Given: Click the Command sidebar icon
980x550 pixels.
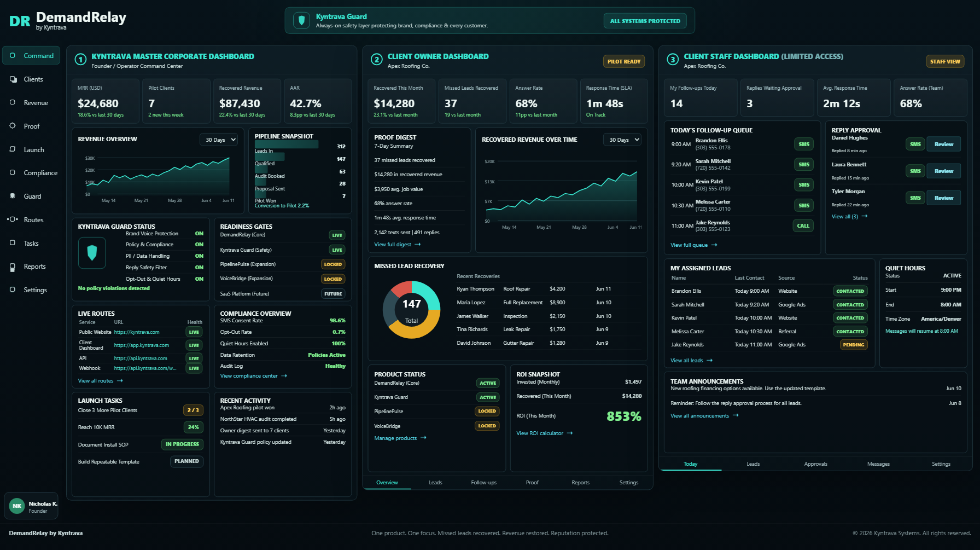Looking at the screenshot, I should tap(13, 56).
